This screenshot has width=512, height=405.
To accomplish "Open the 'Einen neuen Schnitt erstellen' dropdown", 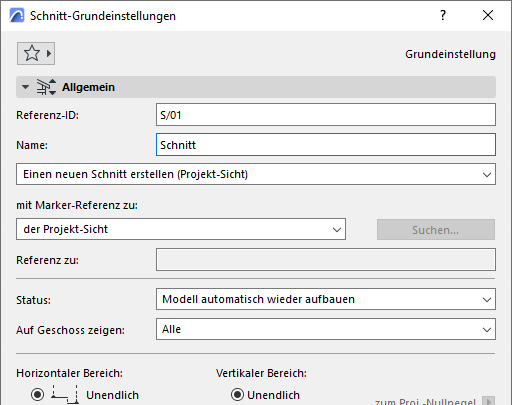I will point(256,174).
